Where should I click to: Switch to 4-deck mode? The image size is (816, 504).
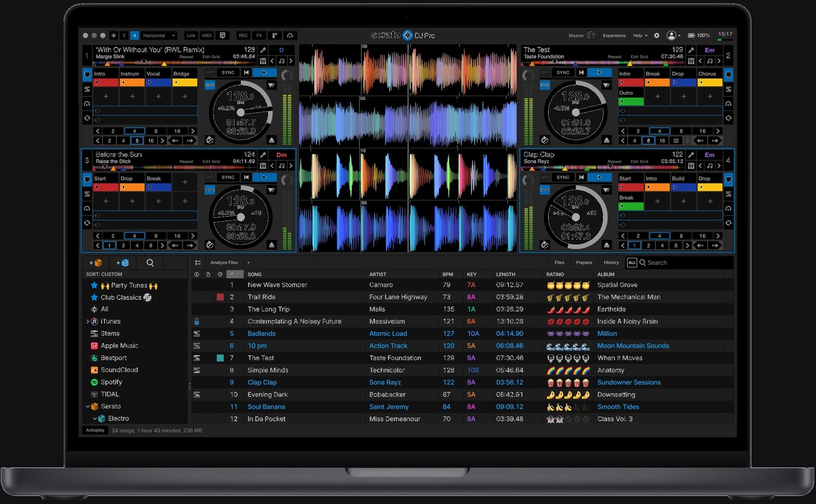[x=134, y=36]
